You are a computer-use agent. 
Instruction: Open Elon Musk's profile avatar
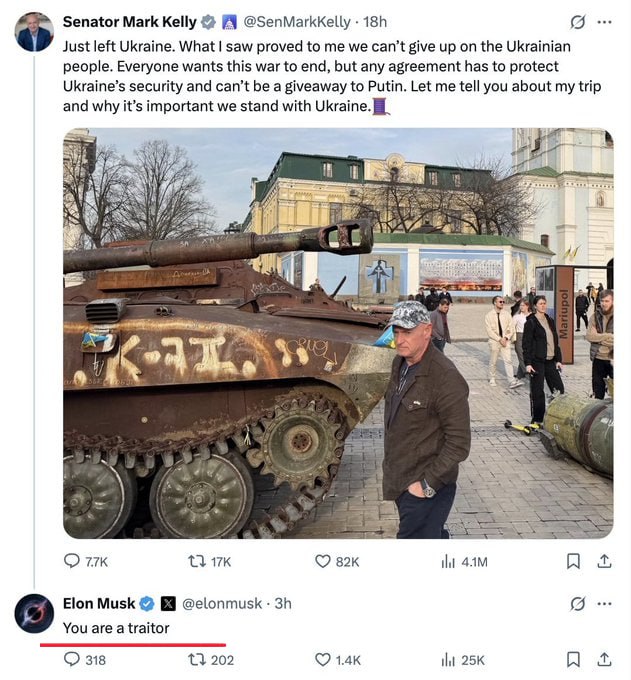pyautogui.click(x=34, y=613)
